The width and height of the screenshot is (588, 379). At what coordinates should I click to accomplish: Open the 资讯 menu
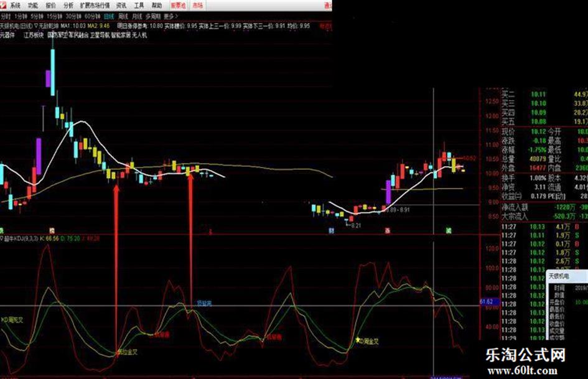pos(121,6)
